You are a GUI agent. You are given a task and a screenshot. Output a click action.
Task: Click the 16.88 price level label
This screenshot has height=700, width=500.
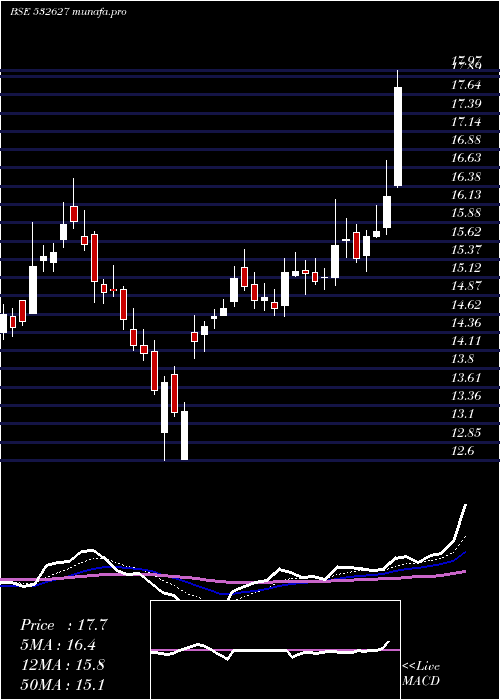point(466,140)
